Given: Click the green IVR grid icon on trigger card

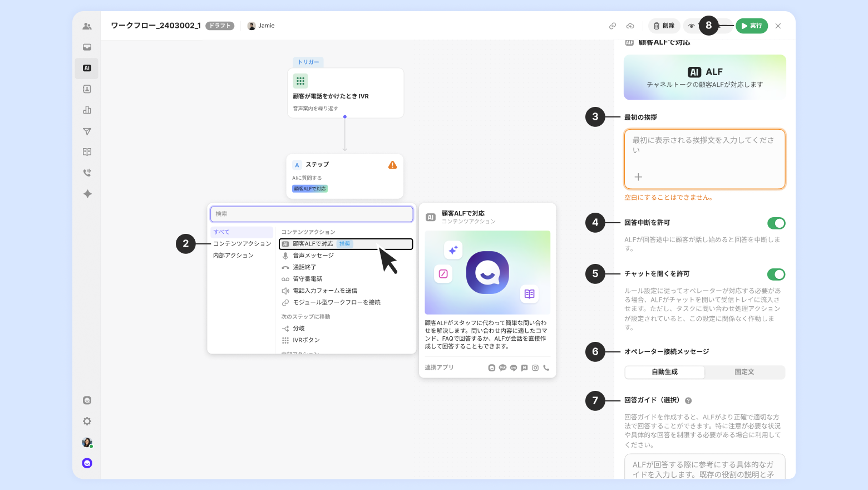Looking at the screenshot, I should click(x=300, y=81).
